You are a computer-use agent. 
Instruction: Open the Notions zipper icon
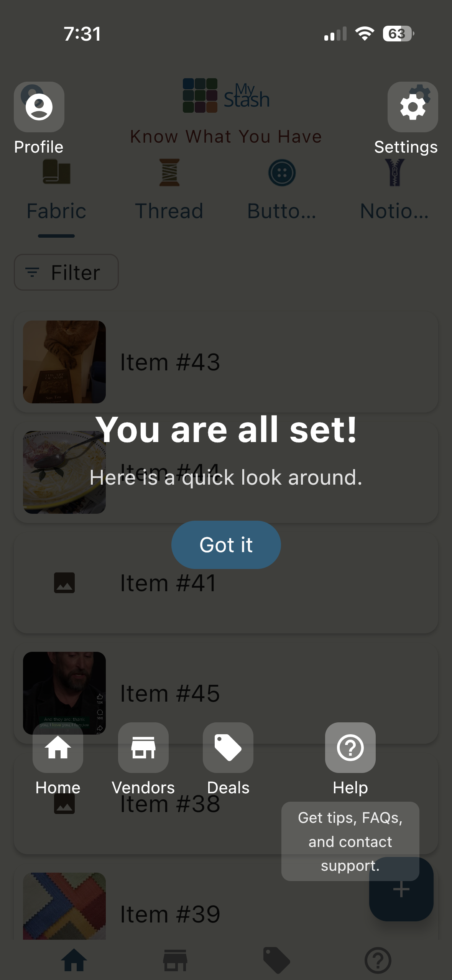point(394,173)
